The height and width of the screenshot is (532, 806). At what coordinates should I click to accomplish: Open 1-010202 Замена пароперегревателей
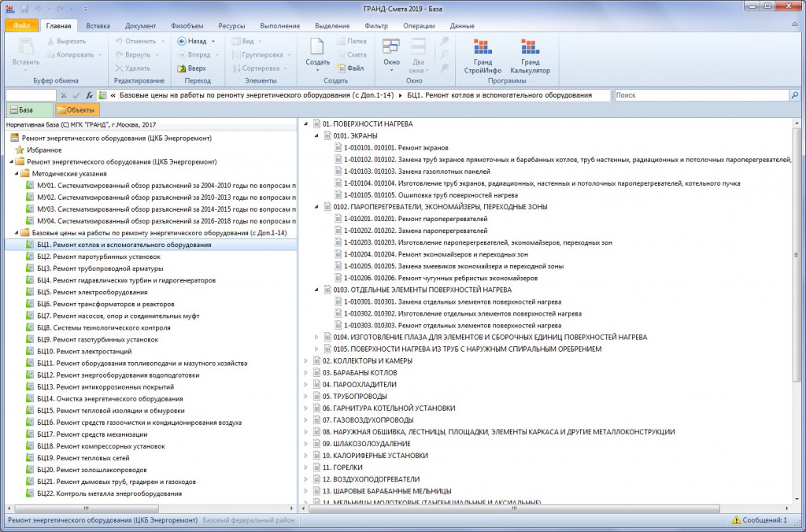pos(411,231)
